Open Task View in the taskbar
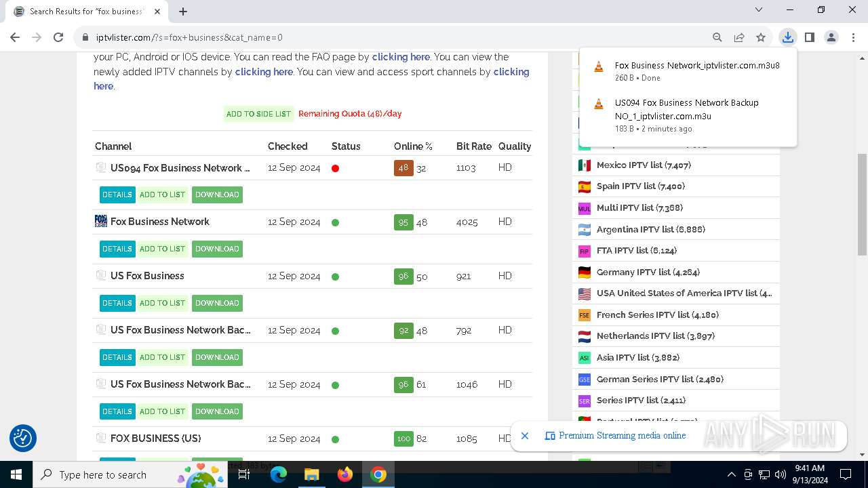This screenshot has height=488, width=868. pos(244,474)
